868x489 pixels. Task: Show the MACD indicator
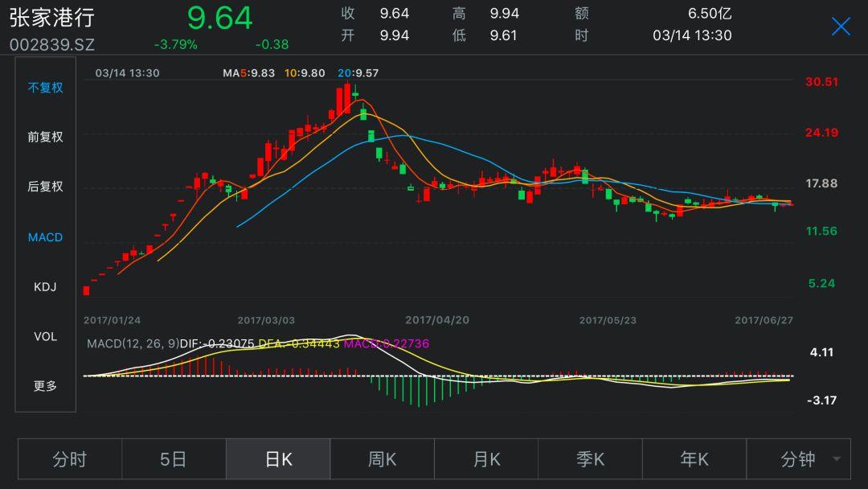pyautogui.click(x=45, y=237)
